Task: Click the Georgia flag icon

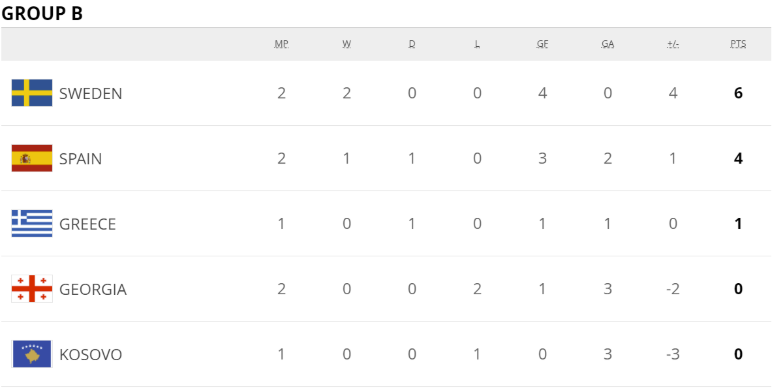Action: point(32,289)
